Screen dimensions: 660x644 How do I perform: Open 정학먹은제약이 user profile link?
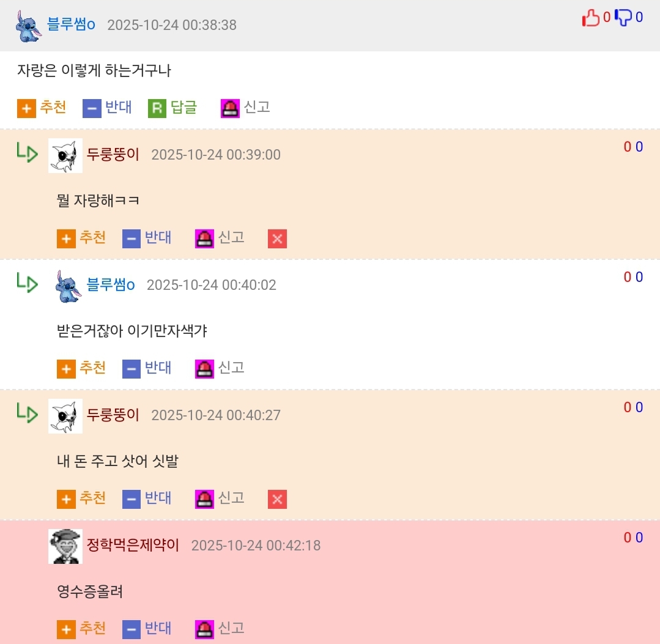point(133,545)
